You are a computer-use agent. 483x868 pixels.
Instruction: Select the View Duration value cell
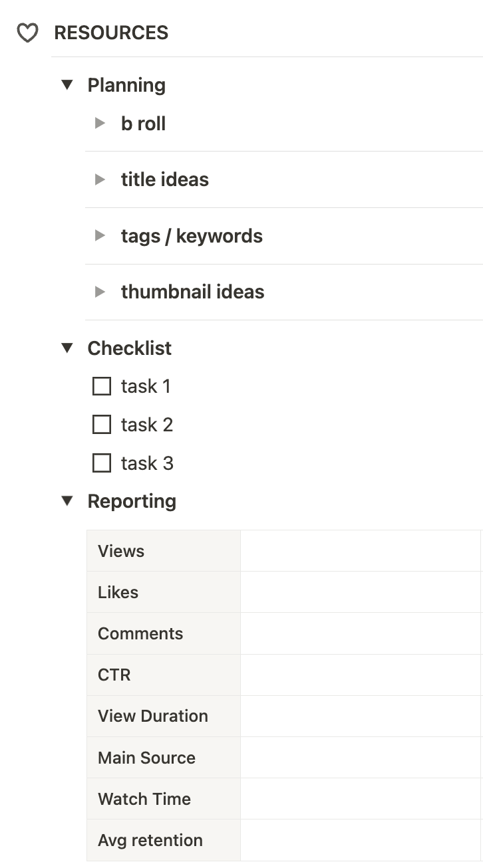point(361,716)
